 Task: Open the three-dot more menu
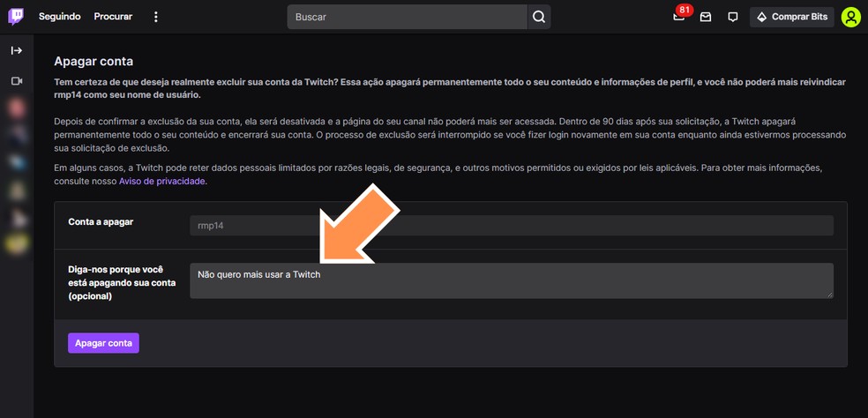(155, 17)
